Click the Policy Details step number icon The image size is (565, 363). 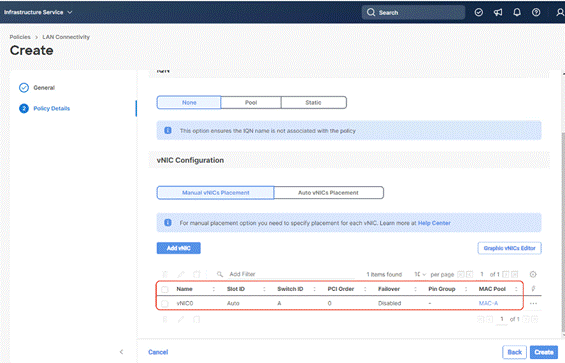[x=24, y=109]
